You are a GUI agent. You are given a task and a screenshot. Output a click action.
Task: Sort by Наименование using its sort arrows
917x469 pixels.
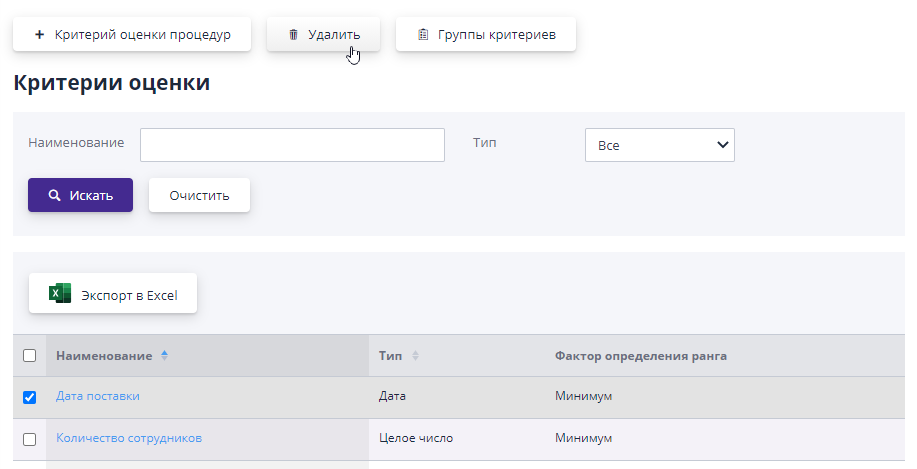point(165,356)
